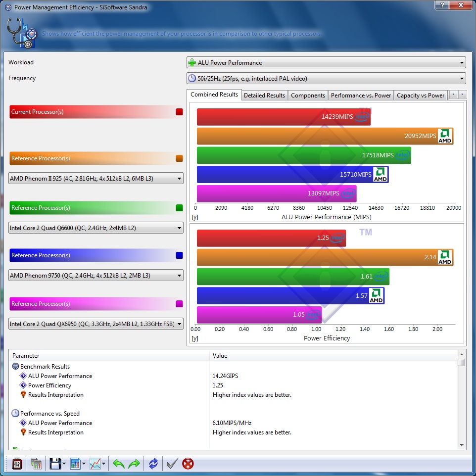Click the help question mark button
The image size is (476, 476).
(442, 5)
